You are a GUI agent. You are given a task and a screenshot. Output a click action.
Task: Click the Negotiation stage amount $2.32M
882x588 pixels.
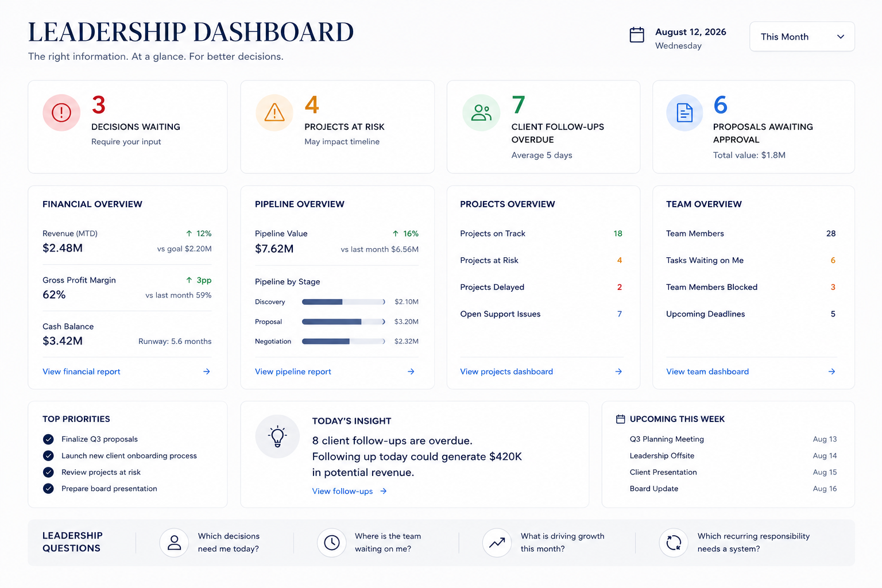pyautogui.click(x=407, y=341)
